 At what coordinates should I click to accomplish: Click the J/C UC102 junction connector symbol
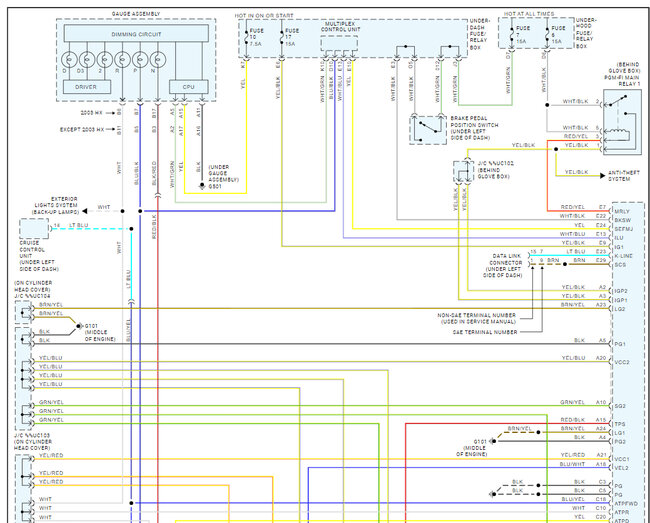click(x=463, y=172)
